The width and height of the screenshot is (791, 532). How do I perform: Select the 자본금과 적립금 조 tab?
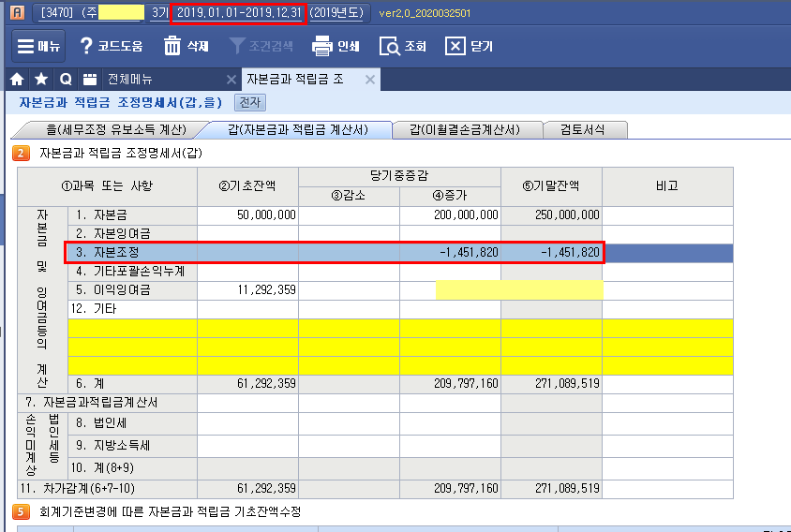coord(295,80)
